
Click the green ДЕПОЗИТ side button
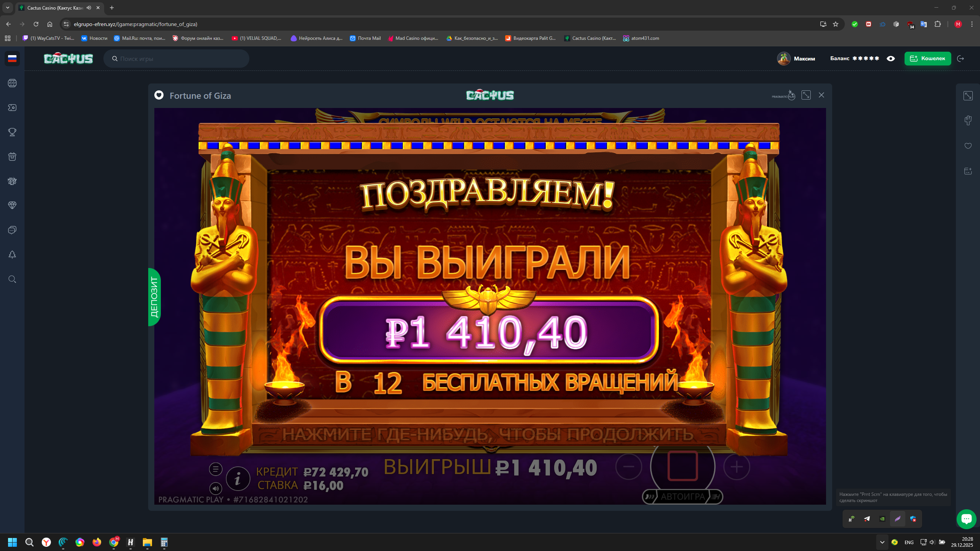pos(154,297)
